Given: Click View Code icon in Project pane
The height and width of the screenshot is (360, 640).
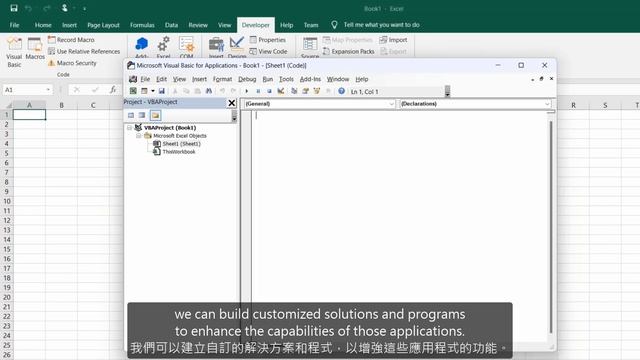Looking at the screenshot, I should [131, 115].
